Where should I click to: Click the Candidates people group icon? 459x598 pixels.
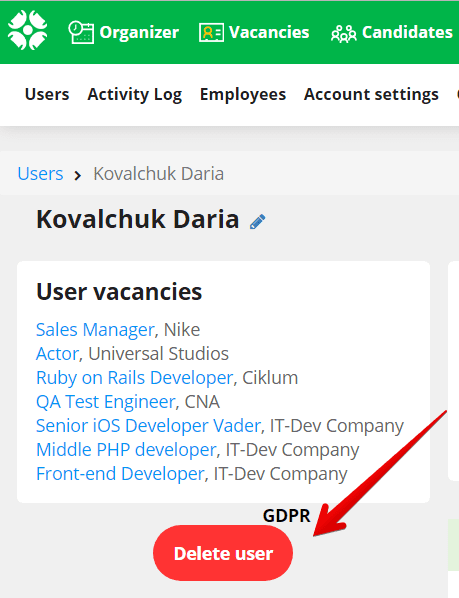point(343,33)
